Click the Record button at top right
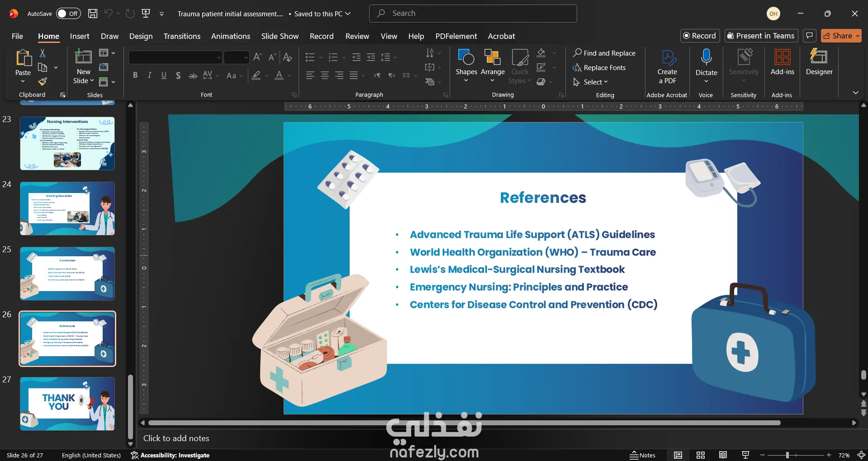Screen dimensions: 868x461 point(700,36)
